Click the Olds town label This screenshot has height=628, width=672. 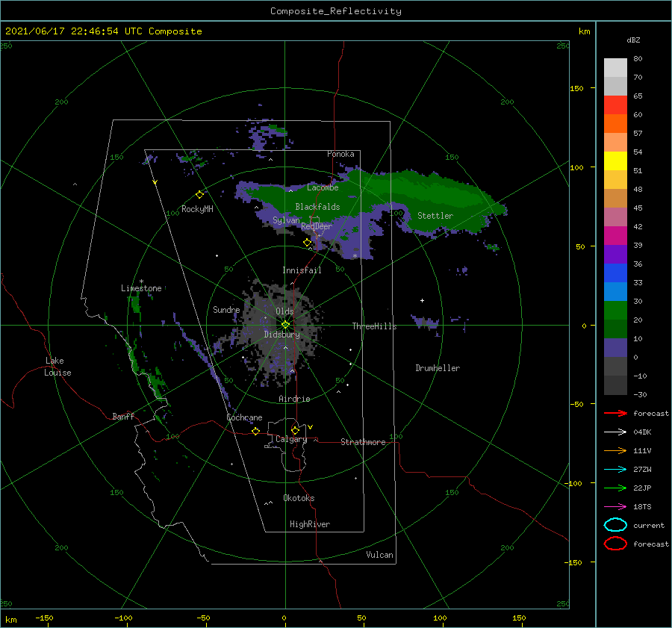[x=284, y=311]
